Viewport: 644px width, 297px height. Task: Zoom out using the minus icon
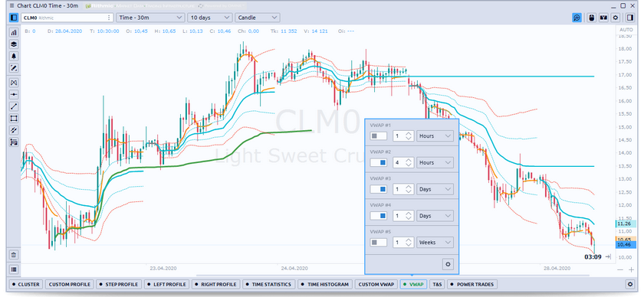[x=620, y=269]
